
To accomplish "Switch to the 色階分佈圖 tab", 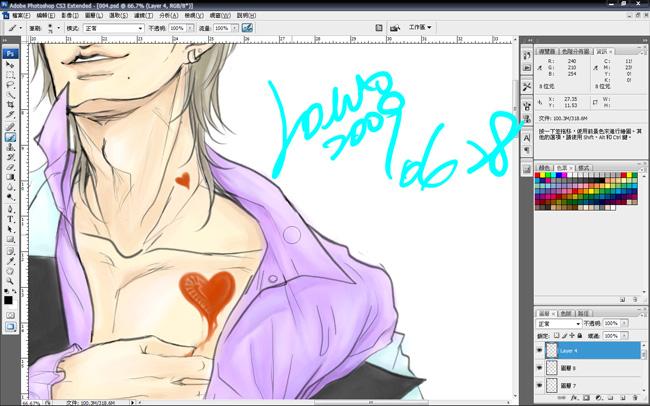I will tap(575, 51).
